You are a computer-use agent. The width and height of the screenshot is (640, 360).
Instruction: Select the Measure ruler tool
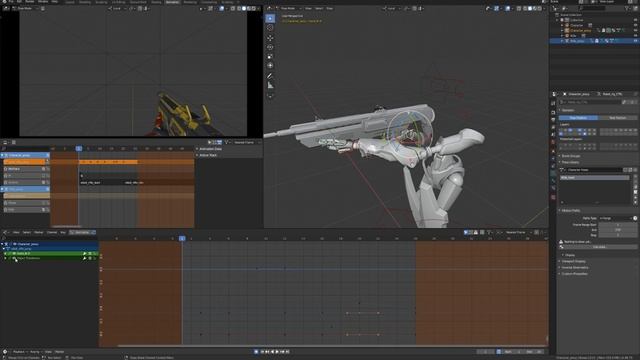[x=270, y=85]
